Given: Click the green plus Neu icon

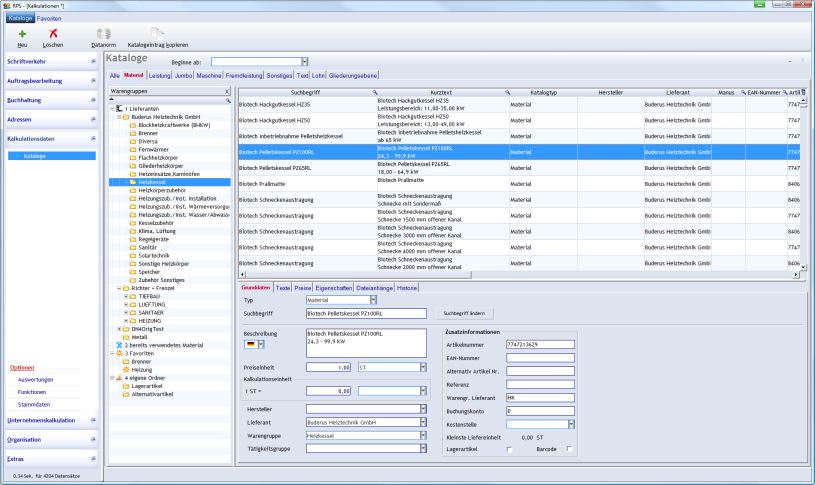Looking at the screenshot, I should pyautogui.click(x=22, y=34).
